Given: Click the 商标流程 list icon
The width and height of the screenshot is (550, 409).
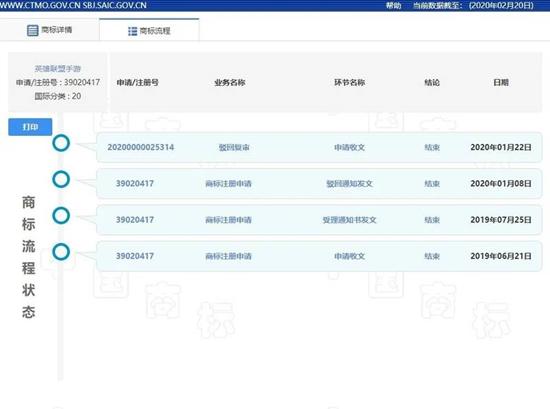Looking at the screenshot, I should pos(132,31).
